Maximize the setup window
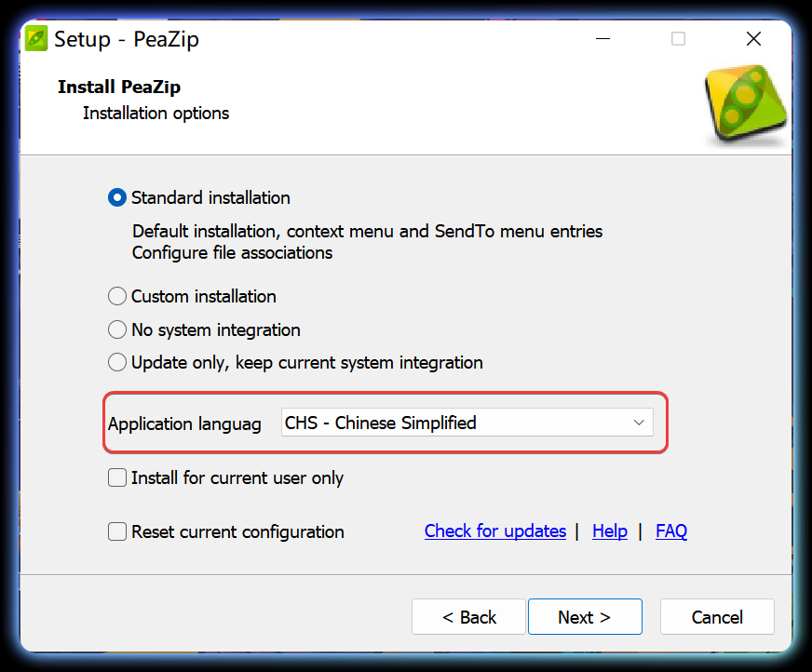 pos(678,38)
